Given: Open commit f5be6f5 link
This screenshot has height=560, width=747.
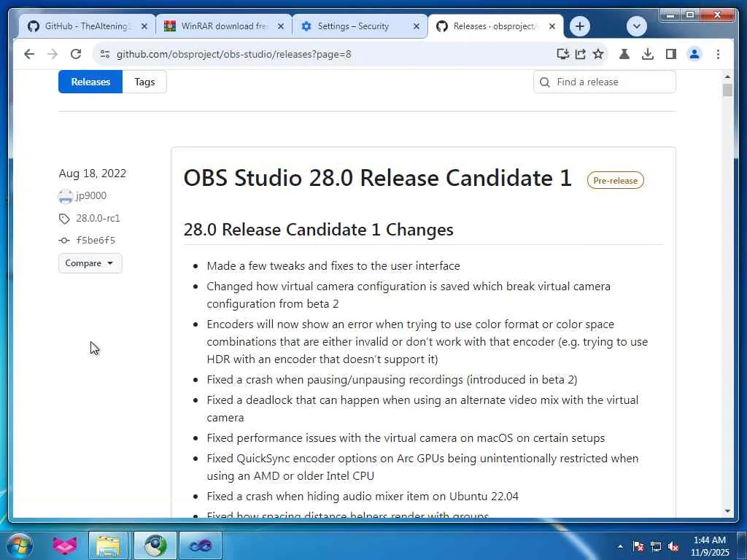Looking at the screenshot, I should (96, 241).
